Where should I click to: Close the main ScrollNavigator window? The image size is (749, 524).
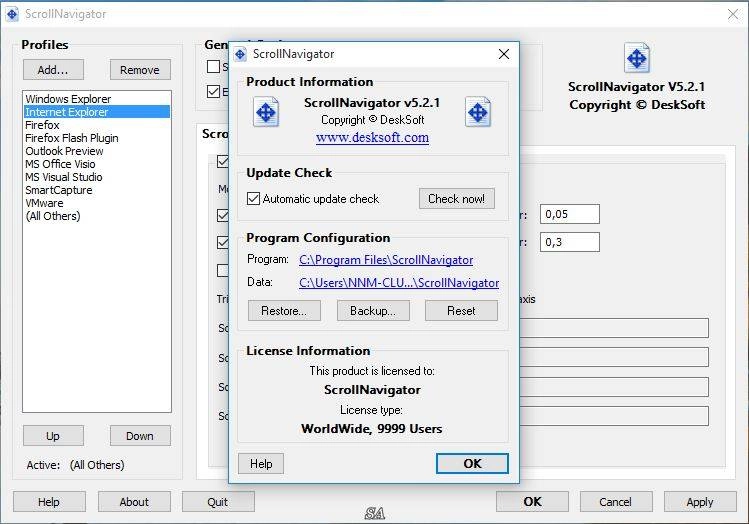tap(733, 14)
